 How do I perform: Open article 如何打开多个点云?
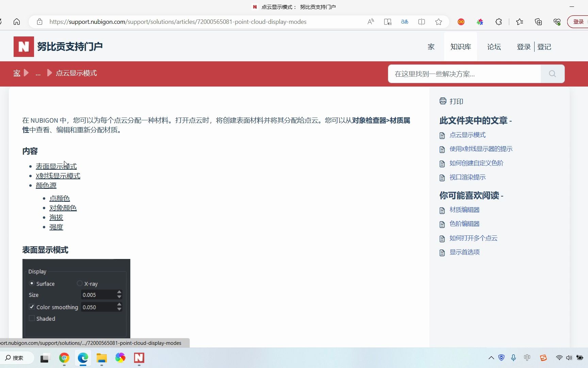[473, 238]
